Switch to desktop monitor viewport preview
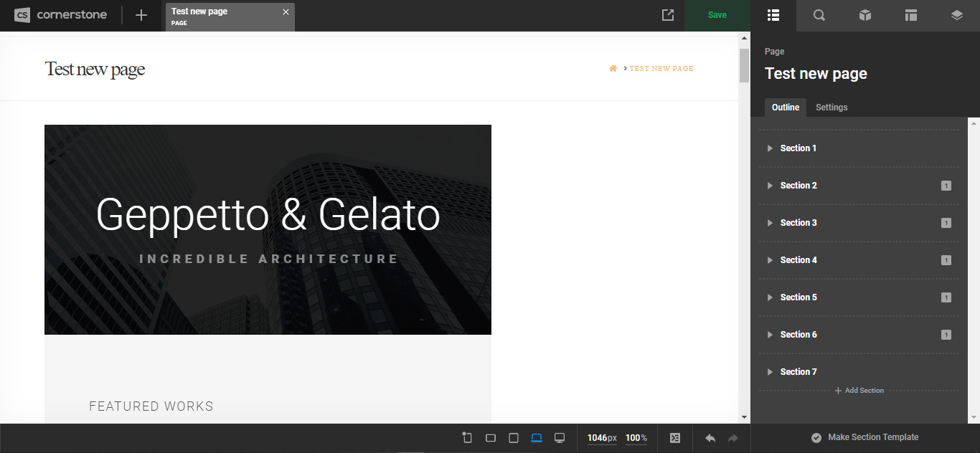 pyautogui.click(x=560, y=438)
